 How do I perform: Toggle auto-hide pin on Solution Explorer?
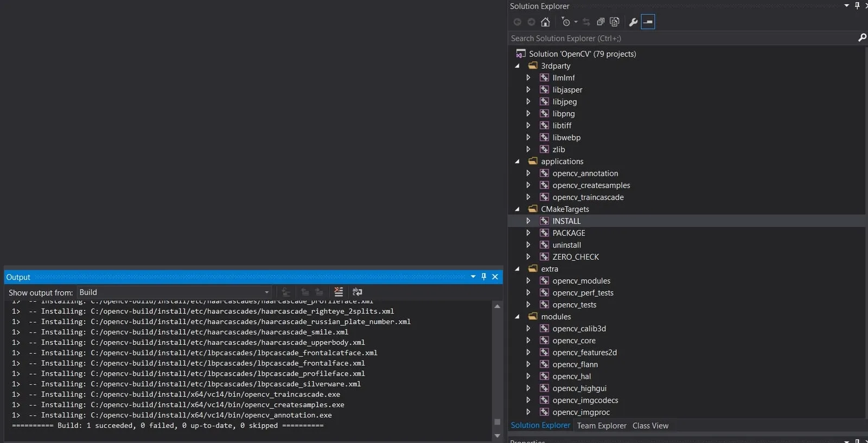857,5
